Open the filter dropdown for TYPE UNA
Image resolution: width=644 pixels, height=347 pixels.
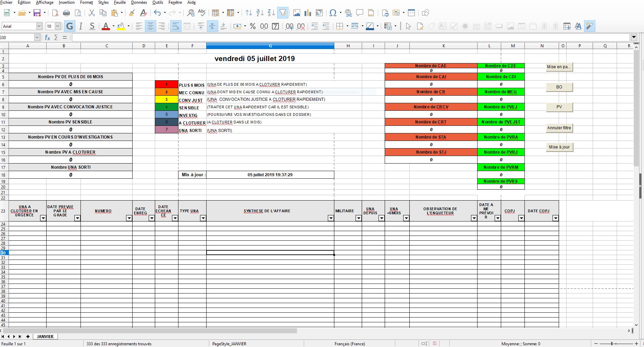click(203, 218)
